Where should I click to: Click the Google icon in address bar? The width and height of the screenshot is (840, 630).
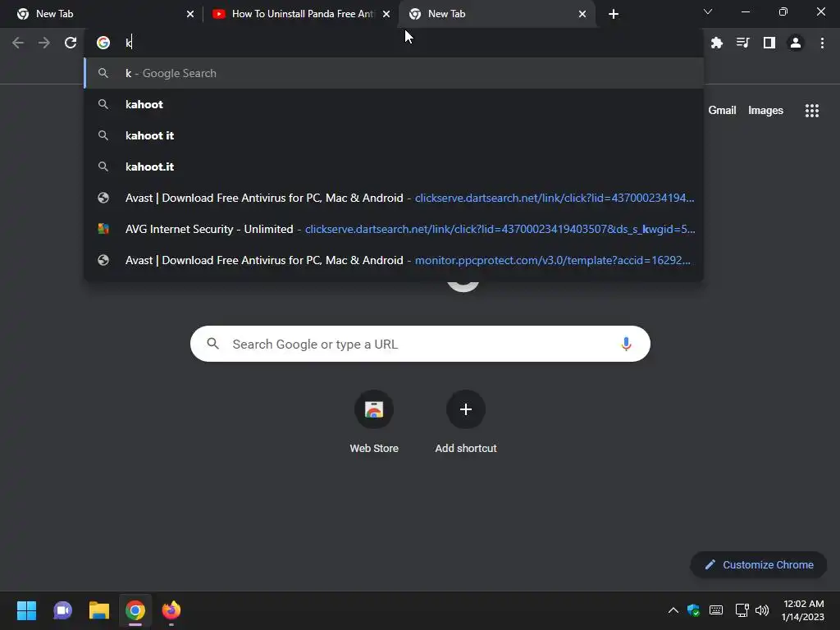tap(103, 43)
